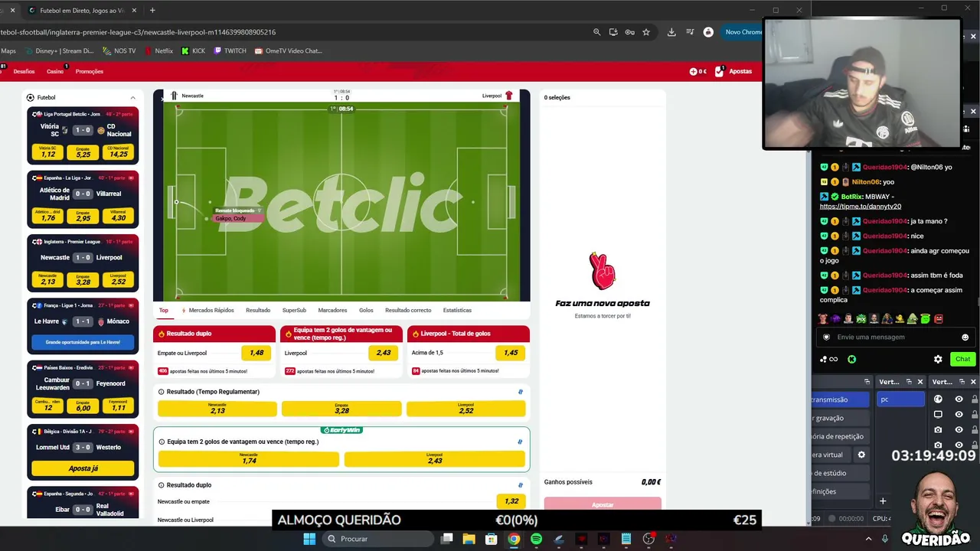The image size is (980, 551).
Task: Switch to the Golos tab
Action: (366, 310)
